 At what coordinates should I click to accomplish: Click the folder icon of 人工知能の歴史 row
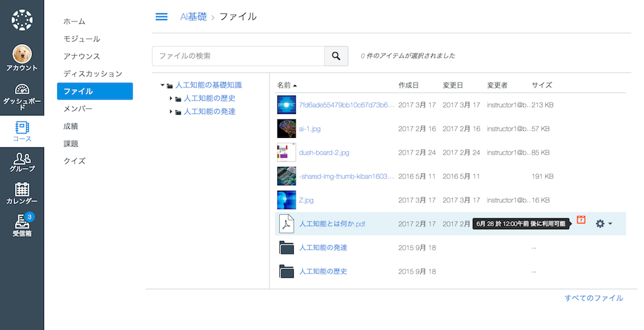tap(286, 271)
